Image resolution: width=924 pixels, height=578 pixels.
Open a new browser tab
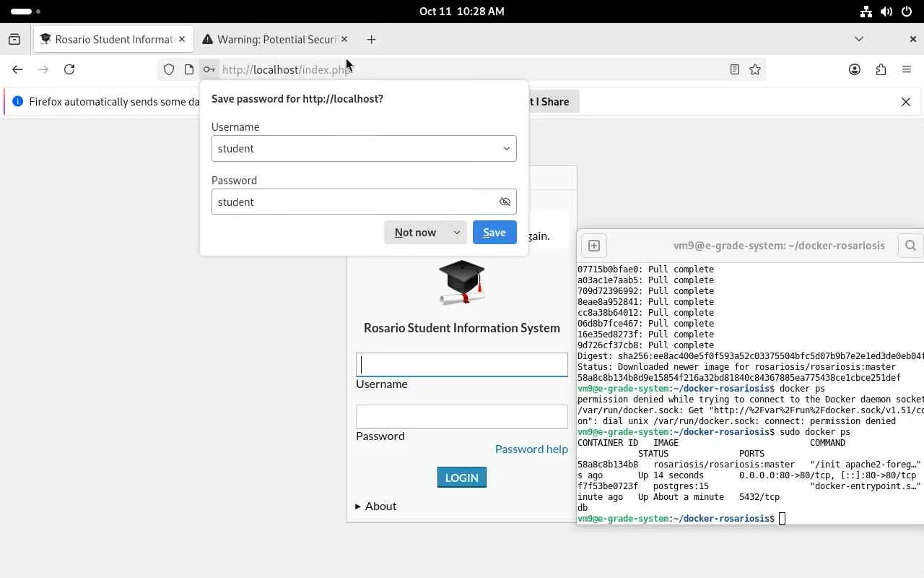click(x=371, y=40)
